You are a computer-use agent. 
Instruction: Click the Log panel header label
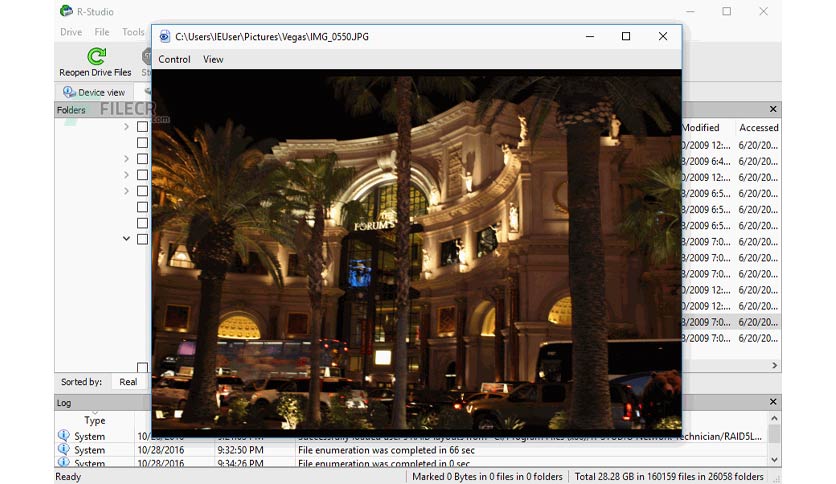point(64,403)
